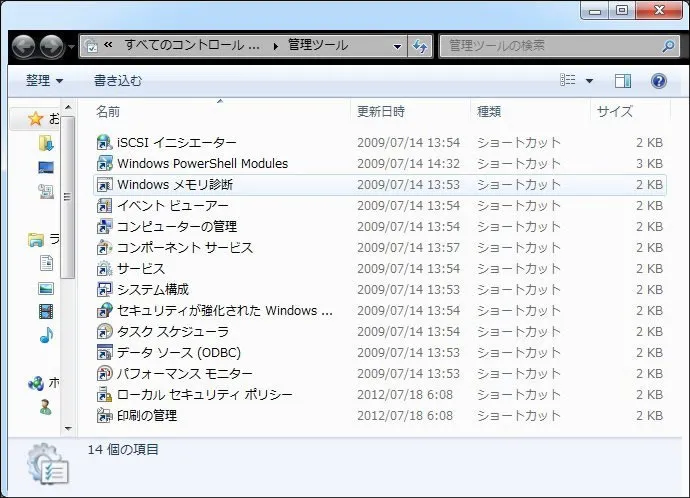Click the すべてのコントロール breadcrumb segment
The image size is (690, 498).
tap(192, 45)
